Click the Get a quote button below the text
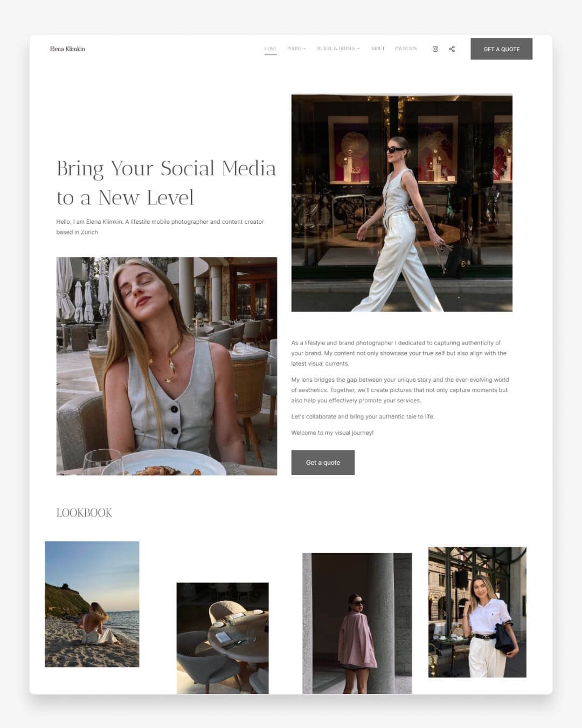 (323, 462)
